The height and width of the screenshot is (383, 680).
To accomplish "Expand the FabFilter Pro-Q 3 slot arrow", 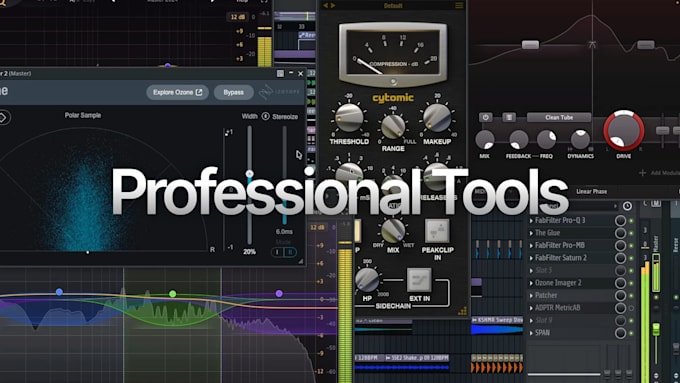I will click(531, 220).
